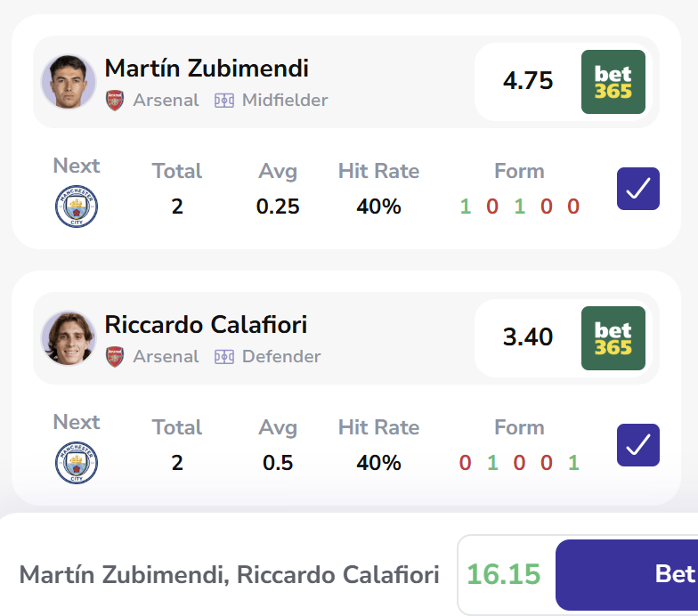Click Martín Zubimendi's player avatar
Viewport: 698px width, 616px height.
tap(68, 82)
